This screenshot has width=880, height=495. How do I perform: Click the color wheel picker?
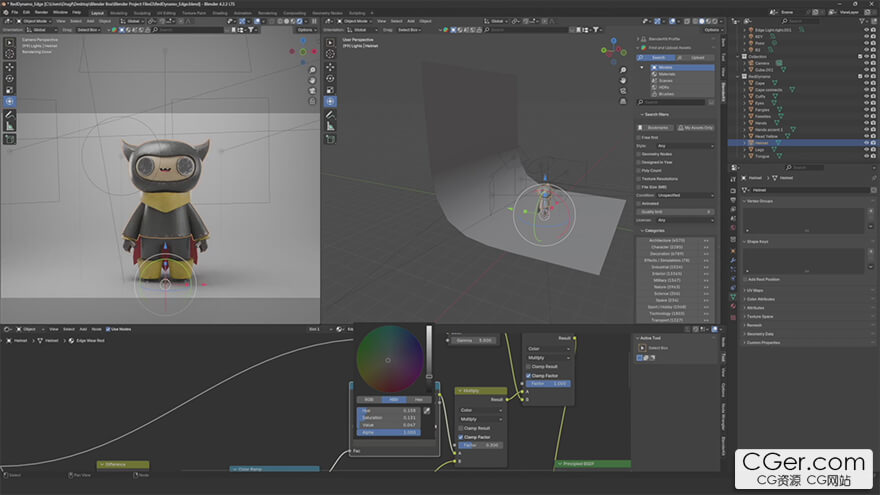pos(388,360)
